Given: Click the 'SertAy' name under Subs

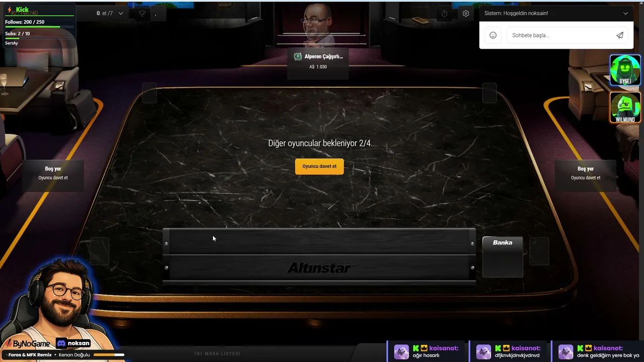Looking at the screenshot, I should [x=12, y=43].
